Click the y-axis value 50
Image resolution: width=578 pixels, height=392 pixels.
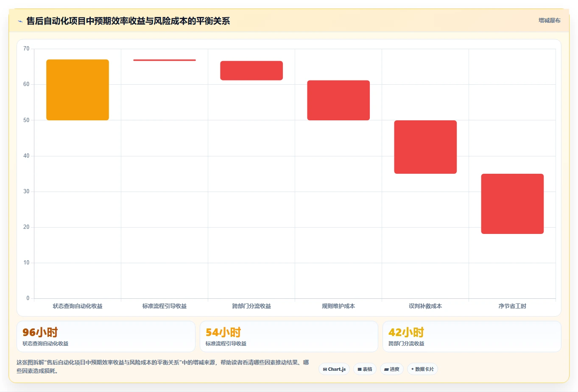pyautogui.click(x=26, y=120)
